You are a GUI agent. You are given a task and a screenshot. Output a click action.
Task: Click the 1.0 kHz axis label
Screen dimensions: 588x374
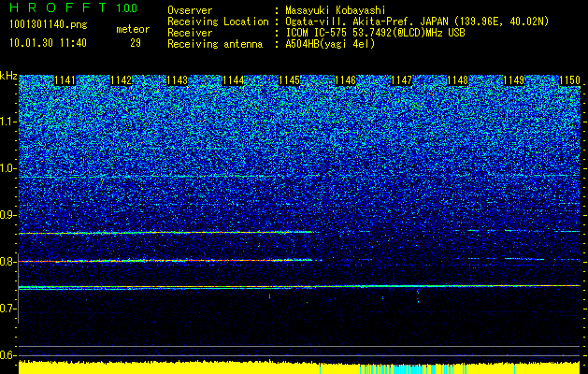click(x=7, y=168)
